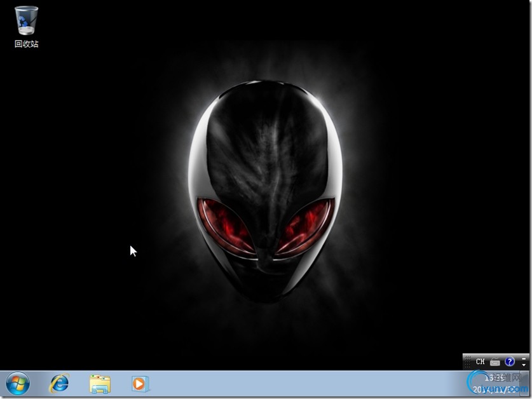Open the Windows Start menu orb
The height and width of the screenshot is (399, 532).
(18, 384)
